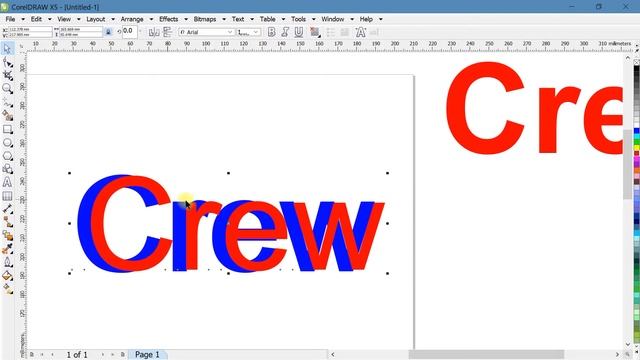
Task: Click the horizontal scrollbar thumb
Action: (486, 354)
